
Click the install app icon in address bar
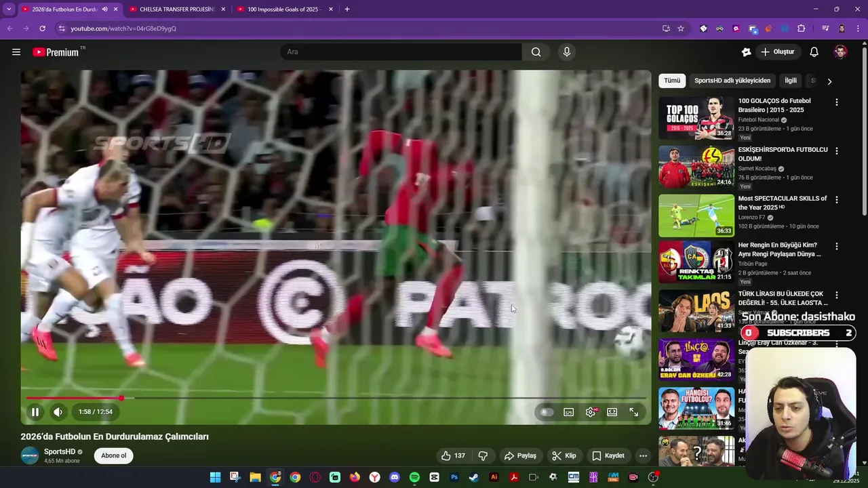click(x=666, y=28)
